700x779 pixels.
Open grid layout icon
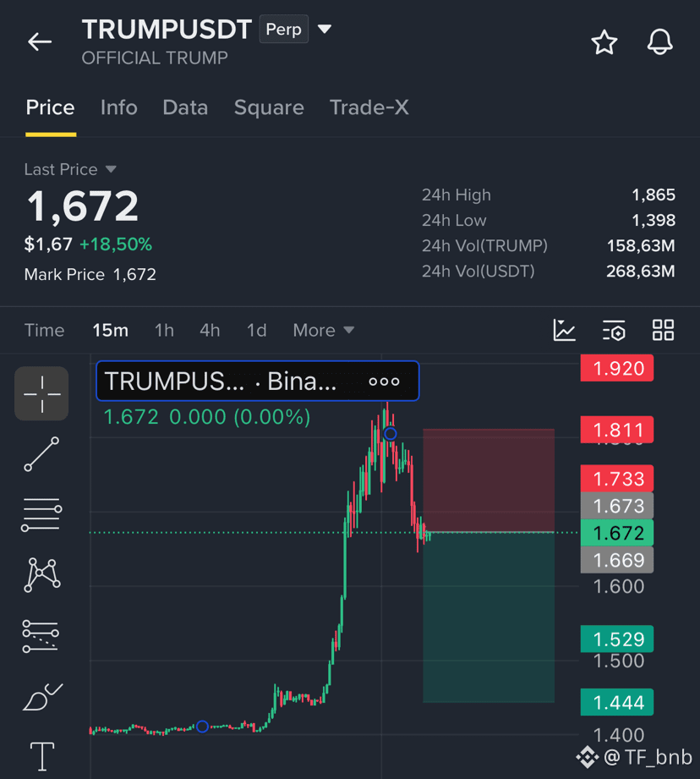tap(664, 330)
